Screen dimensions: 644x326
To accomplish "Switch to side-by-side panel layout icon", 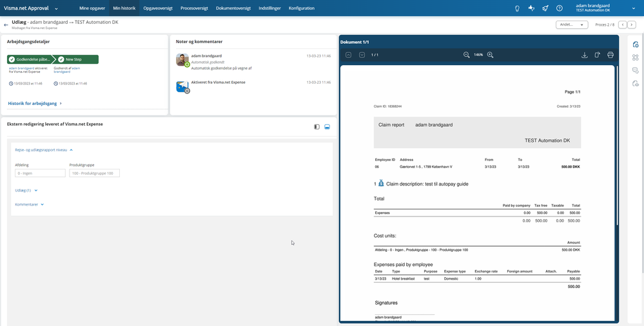I will 317,127.
